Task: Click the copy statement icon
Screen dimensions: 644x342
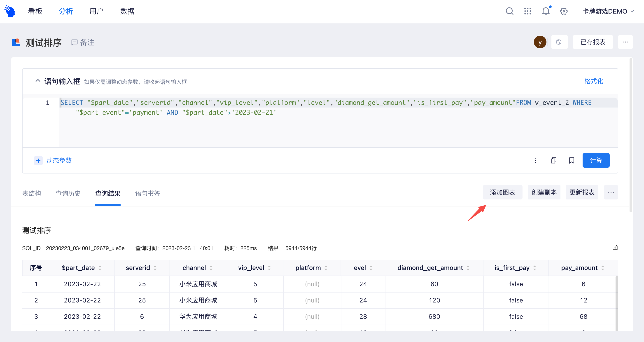Action: 553,160
